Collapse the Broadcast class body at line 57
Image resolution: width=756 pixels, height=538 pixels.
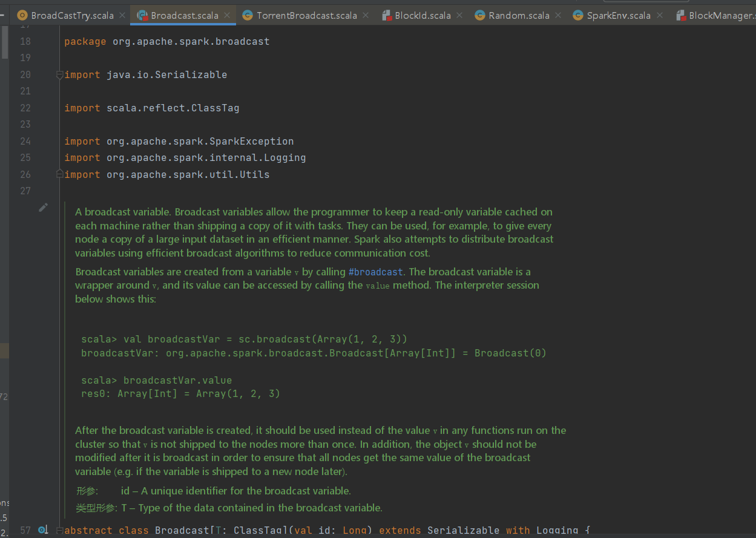click(59, 530)
